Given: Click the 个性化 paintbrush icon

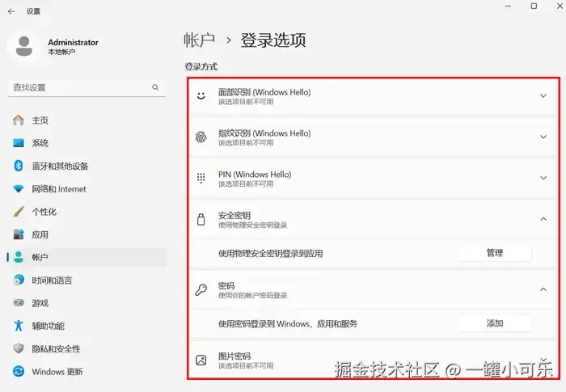Looking at the screenshot, I should 19,212.
